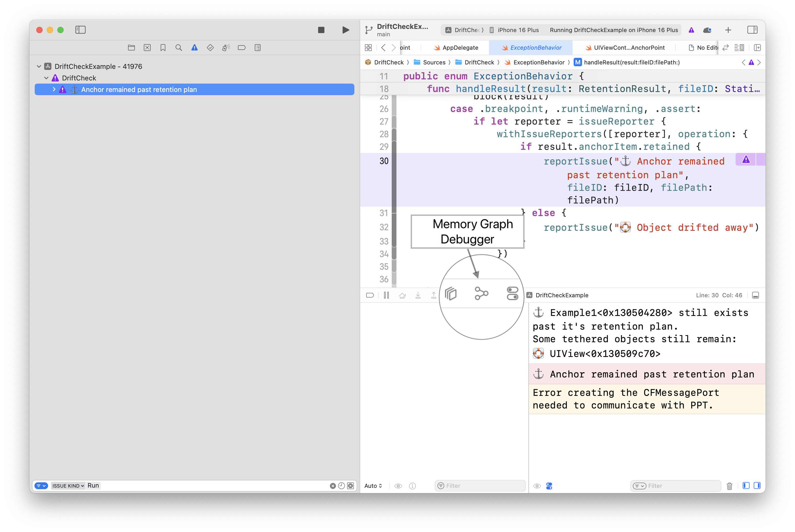Expand Anchor remained past retention plan issue
This screenshot has height=532, width=795.
(x=54, y=90)
